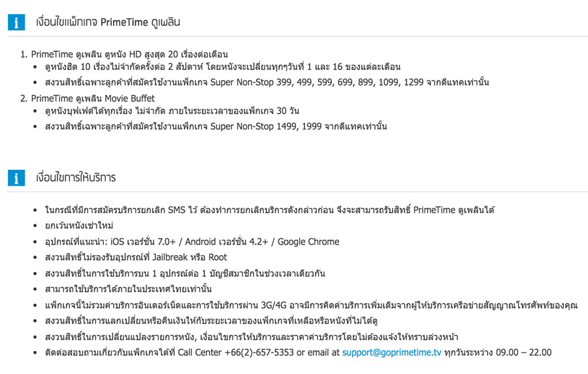Click the bullet about use within Thailand only

129,289
